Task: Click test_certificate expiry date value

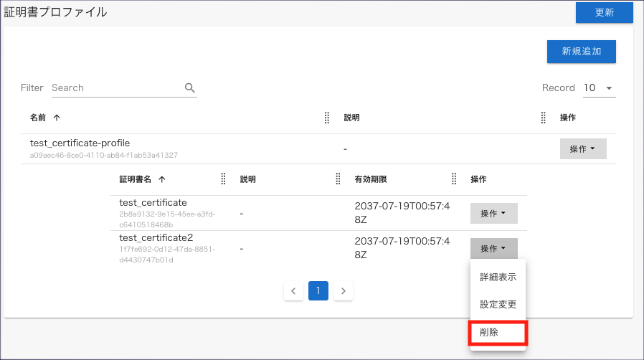Action: pos(402,213)
